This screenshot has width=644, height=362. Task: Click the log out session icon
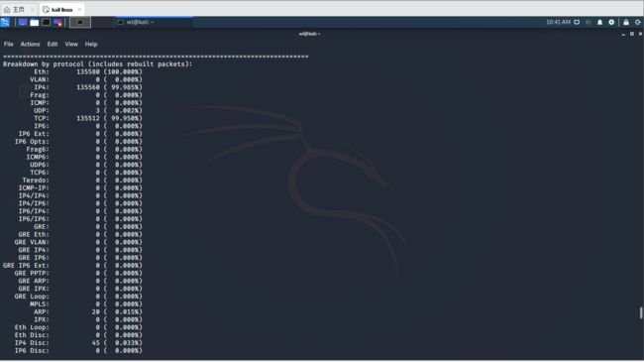coord(638,22)
